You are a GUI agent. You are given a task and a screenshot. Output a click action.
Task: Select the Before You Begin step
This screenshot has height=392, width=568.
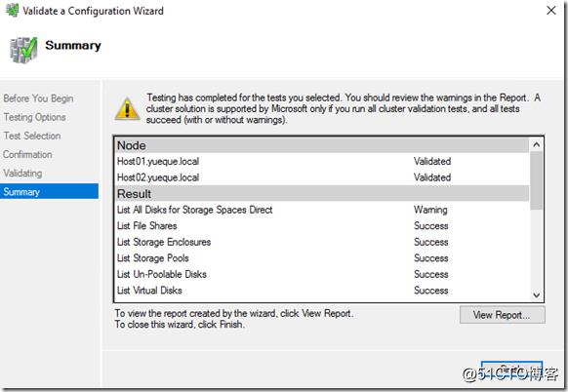point(38,98)
